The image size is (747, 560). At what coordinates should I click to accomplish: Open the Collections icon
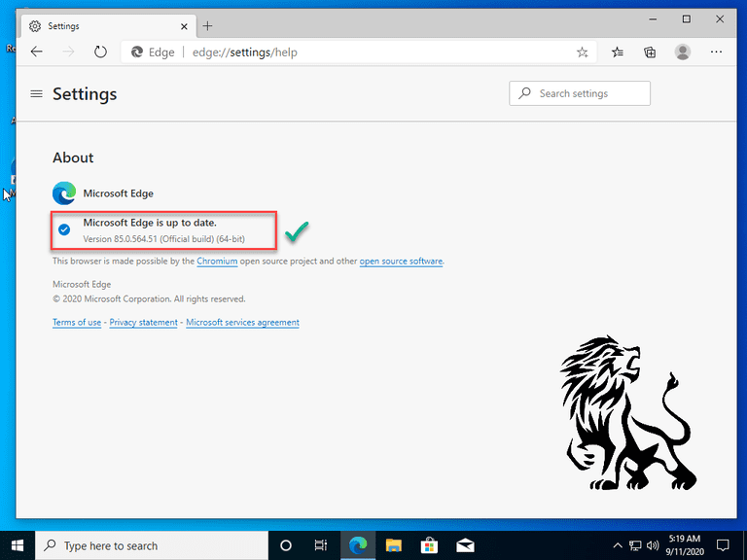(x=650, y=52)
